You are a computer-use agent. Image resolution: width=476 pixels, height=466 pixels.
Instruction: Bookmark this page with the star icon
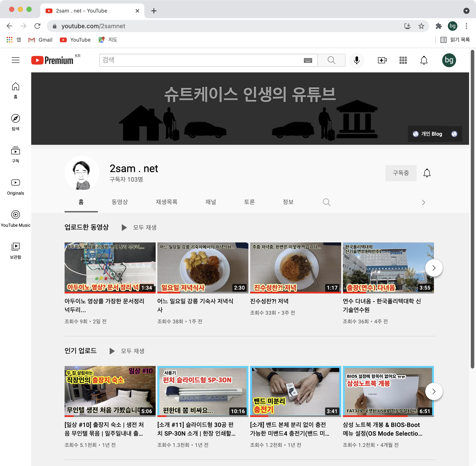[421, 26]
